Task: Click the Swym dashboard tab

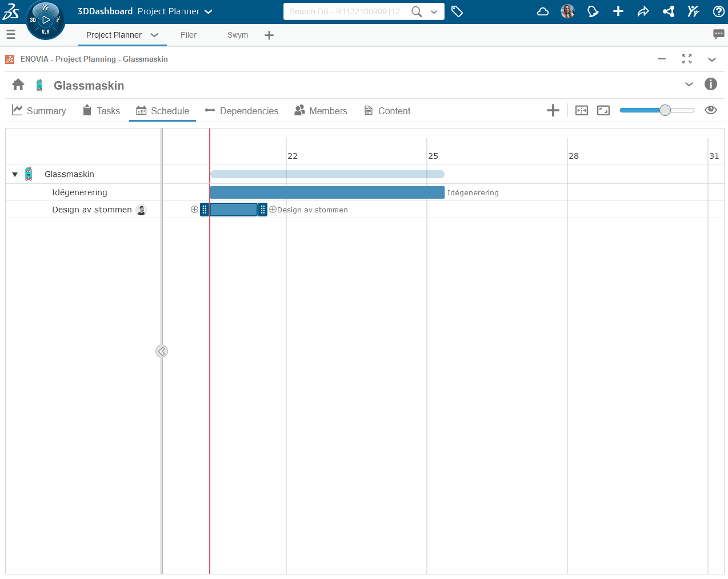Action: (238, 35)
